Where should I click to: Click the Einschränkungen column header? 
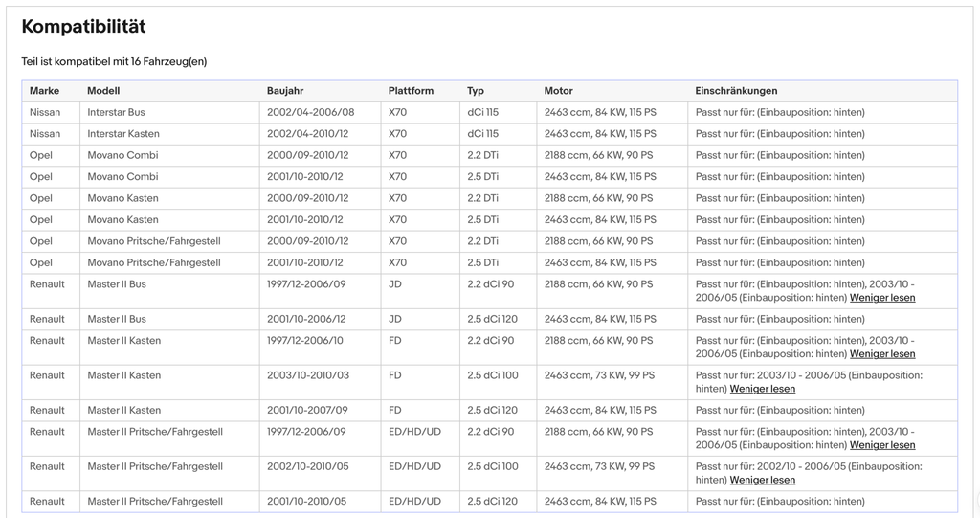(x=736, y=91)
